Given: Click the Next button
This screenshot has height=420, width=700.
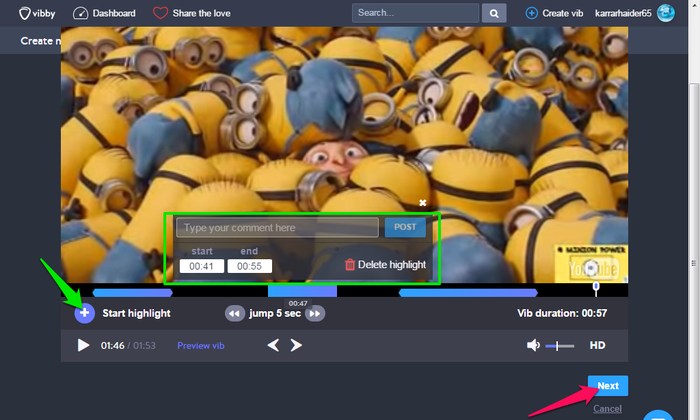Looking at the screenshot, I should 608,386.
